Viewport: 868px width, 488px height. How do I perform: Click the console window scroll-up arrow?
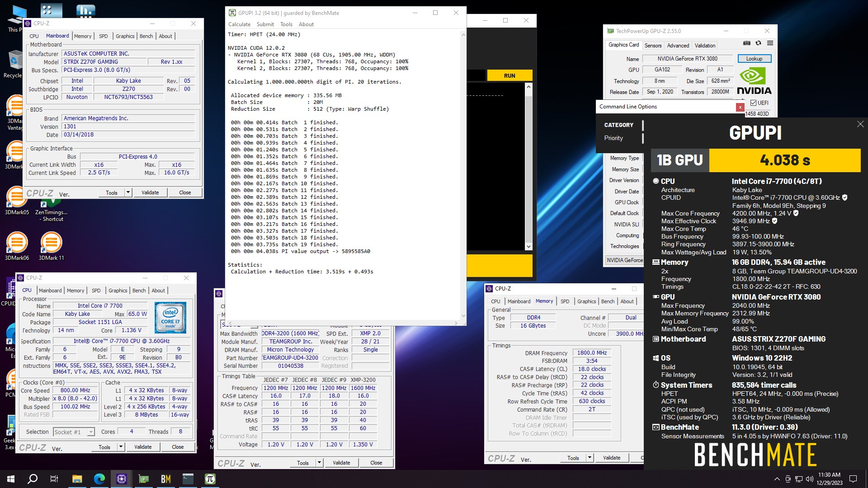pos(528,87)
